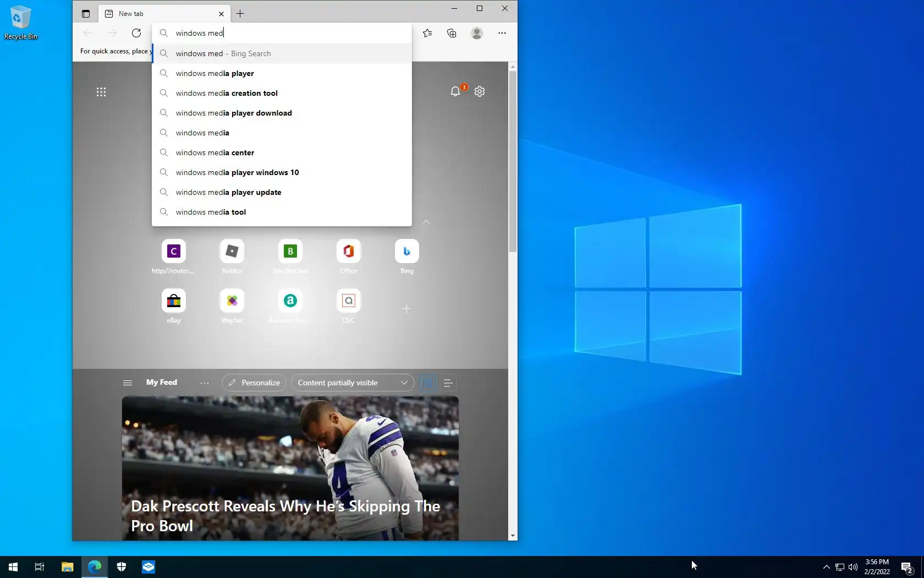Screen dimensions: 924x578
Task: Choose 'windows media player windows 10' suggestion
Action: coord(282,172)
